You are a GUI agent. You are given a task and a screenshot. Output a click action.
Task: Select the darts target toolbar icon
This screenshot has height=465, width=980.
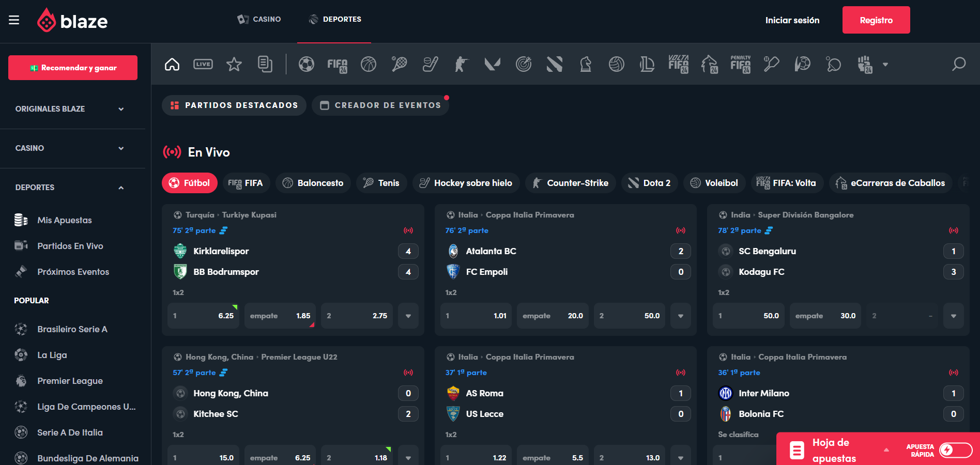click(x=524, y=64)
